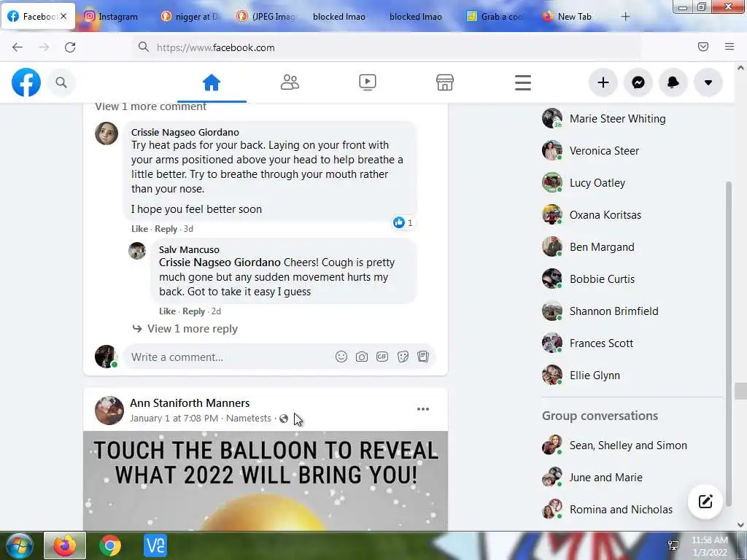Open the balloon 2022 post image

266,481
